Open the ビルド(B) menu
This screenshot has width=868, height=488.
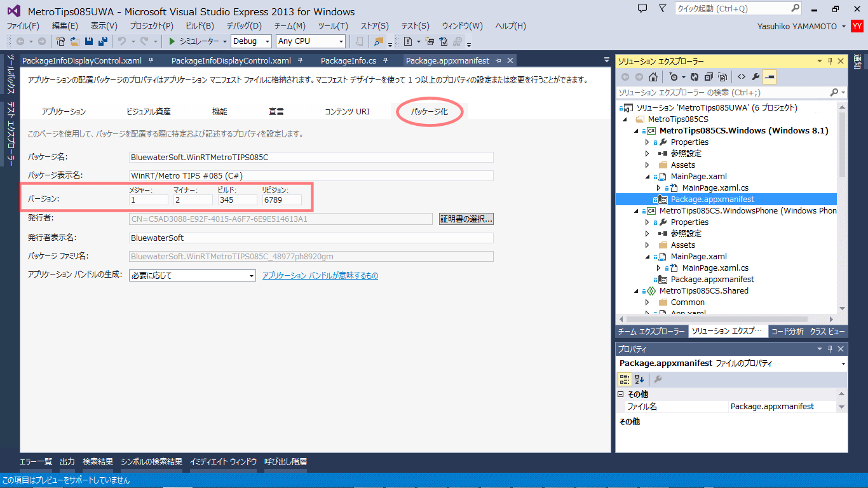click(x=200, y=26)
